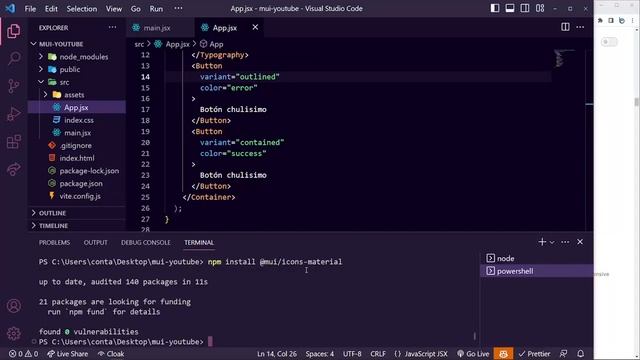Toggle the panel layout icon

[510, 8]
